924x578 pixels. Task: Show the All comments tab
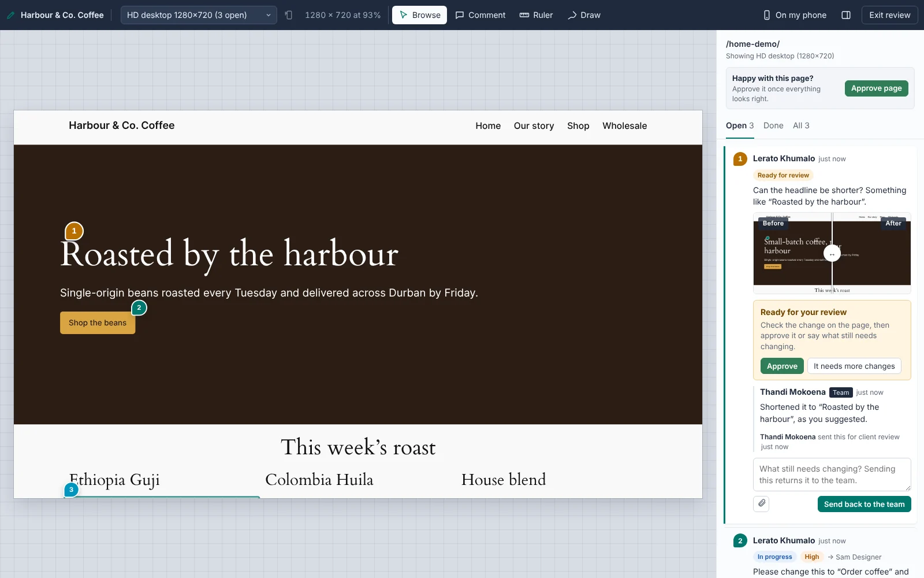[x=801, y=125]
